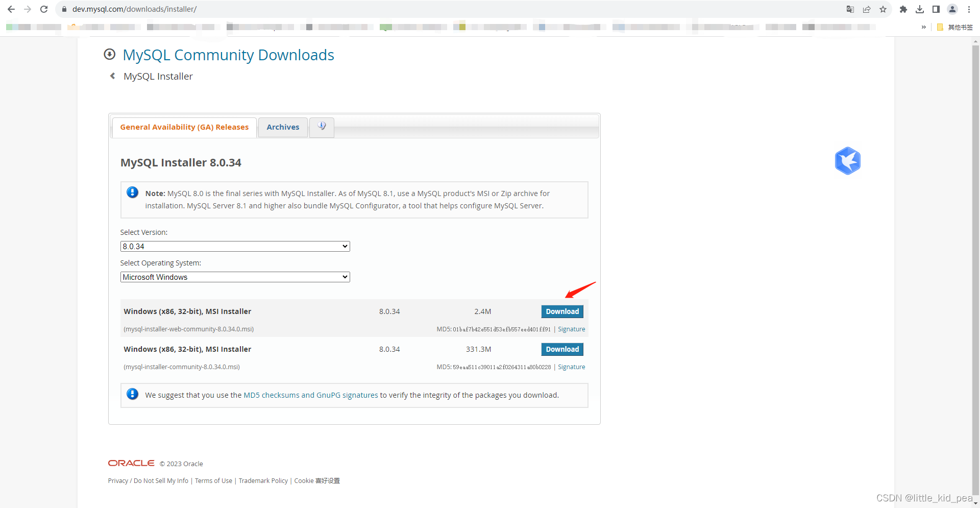Click the scrollbar up arrow

click(975, 41)
